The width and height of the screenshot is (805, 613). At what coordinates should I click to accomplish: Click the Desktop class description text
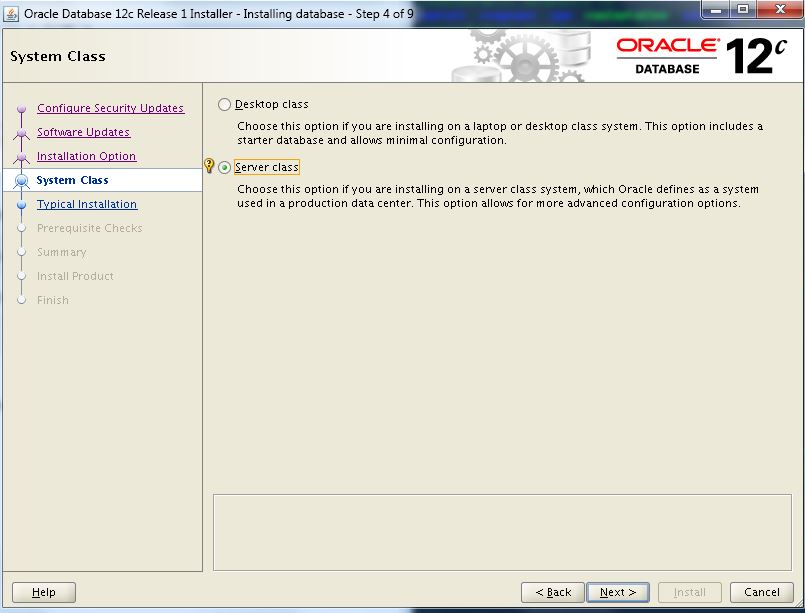(500, 133)
